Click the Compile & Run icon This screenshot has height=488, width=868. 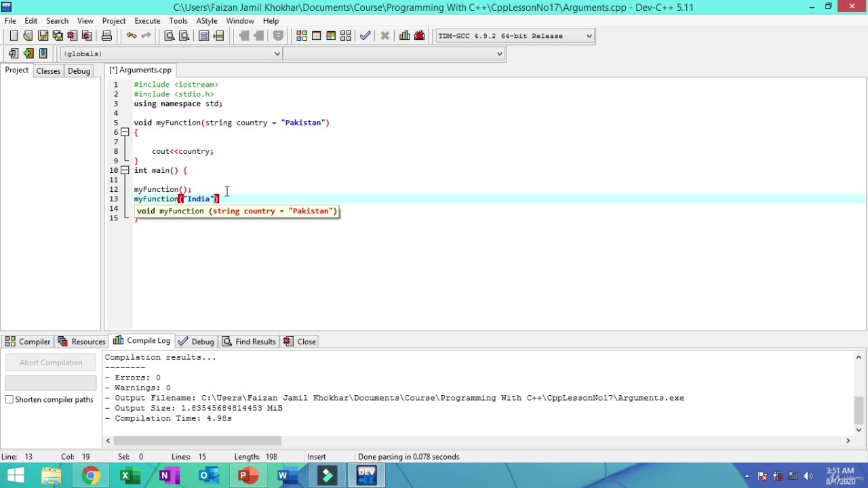click(x=331, y=36)
